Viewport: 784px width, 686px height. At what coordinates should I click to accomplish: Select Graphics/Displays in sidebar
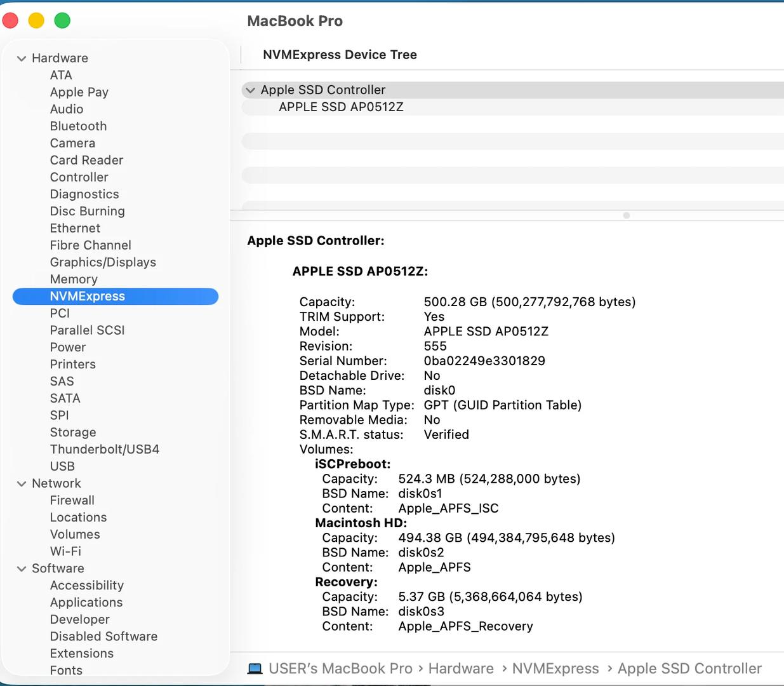click(x=103, y=262)
